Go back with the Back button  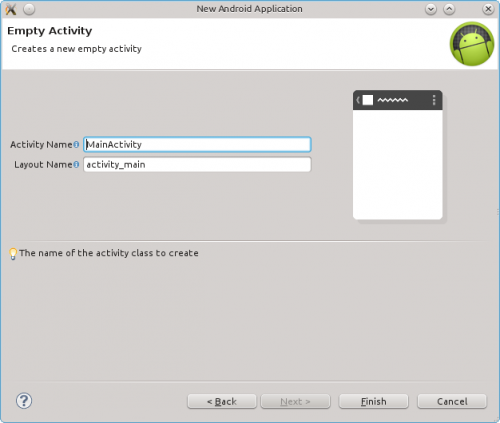pyautogui.click(x=222, y=401)
